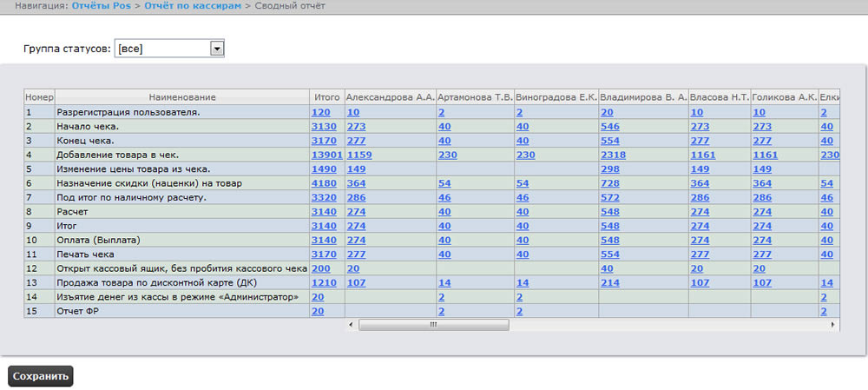Click the 2318 value for Владимирова В. А.

[614, 155]
